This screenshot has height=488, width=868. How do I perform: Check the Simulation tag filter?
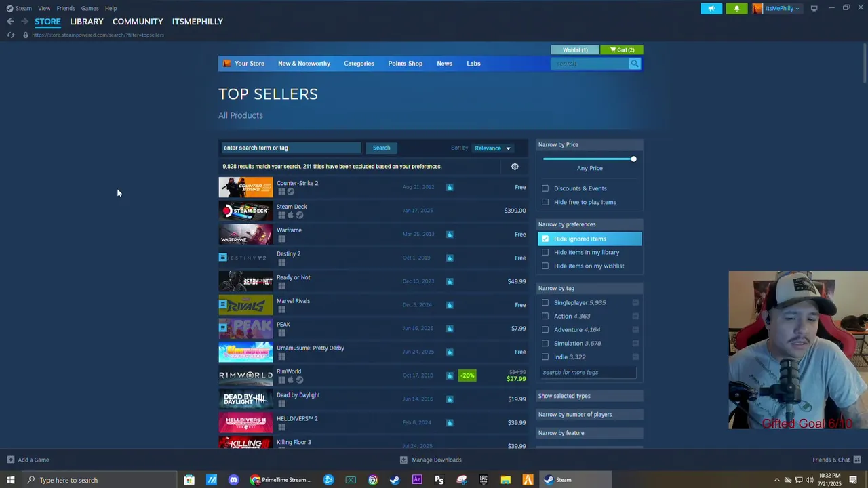point(545,343)
